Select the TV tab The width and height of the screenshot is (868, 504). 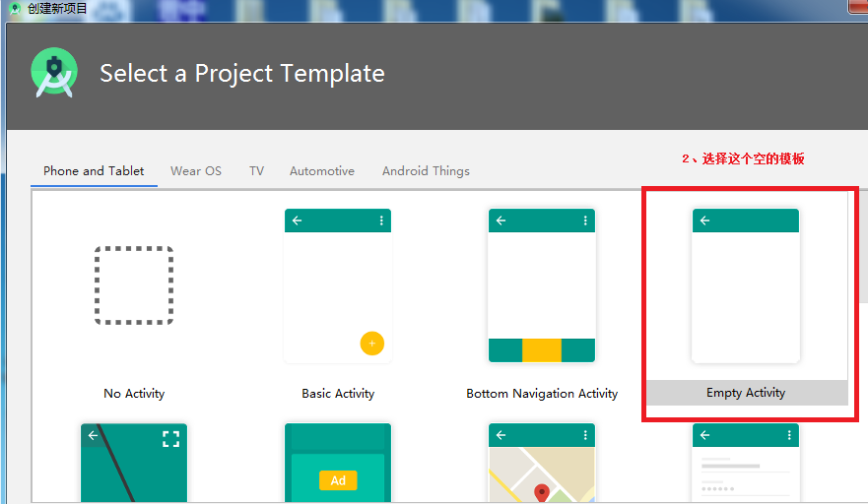pyautogui.click(x=256, y=171)
